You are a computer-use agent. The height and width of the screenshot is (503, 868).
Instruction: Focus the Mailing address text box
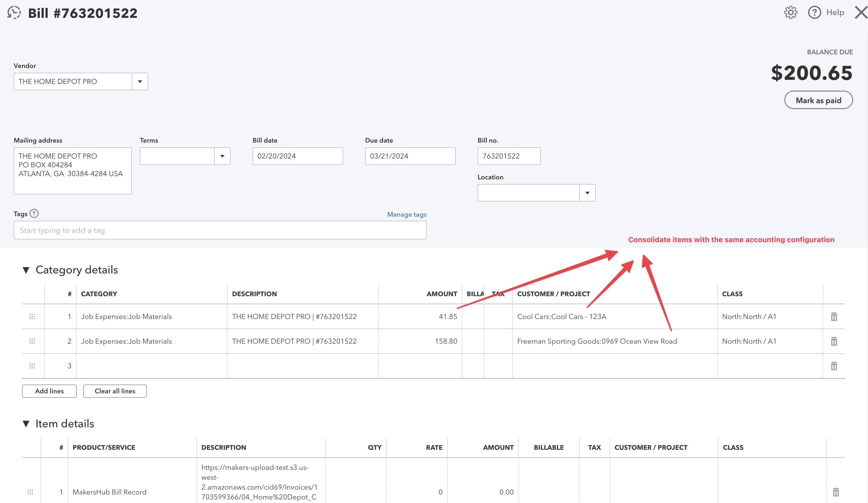[73, 171]
